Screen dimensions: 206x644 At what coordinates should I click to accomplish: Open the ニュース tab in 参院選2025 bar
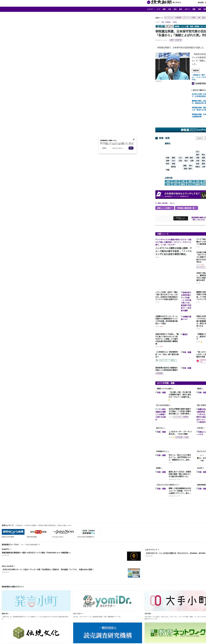point(185,27)
